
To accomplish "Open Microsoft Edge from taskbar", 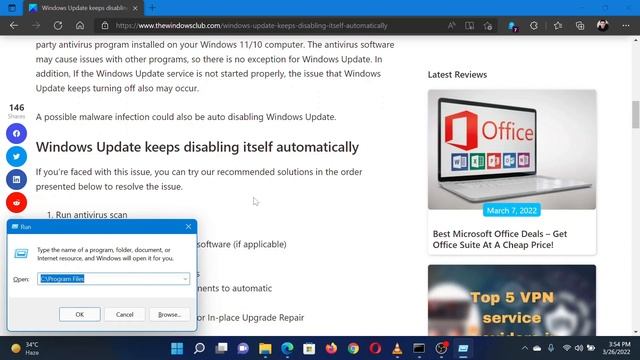I will (x=287, y=349).
